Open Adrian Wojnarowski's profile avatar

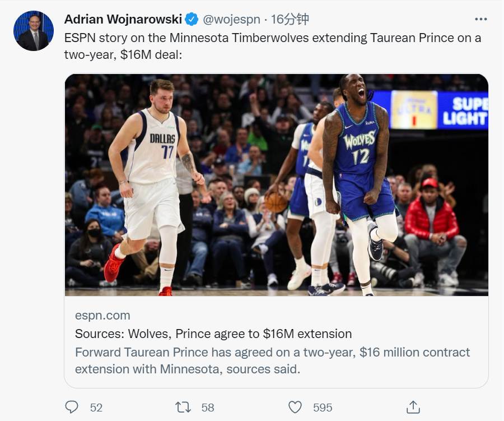[34, 31]
